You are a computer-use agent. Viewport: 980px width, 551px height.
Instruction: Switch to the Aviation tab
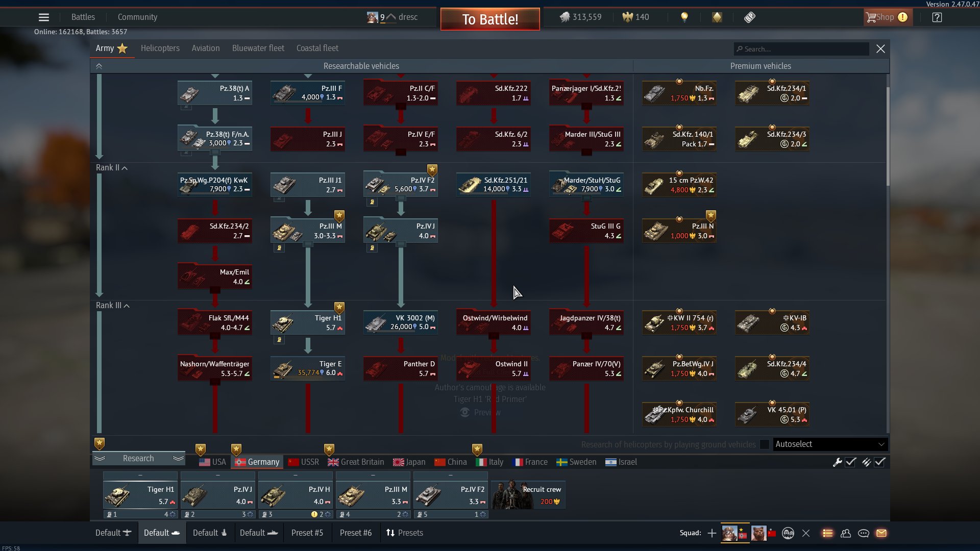(206, 48)
